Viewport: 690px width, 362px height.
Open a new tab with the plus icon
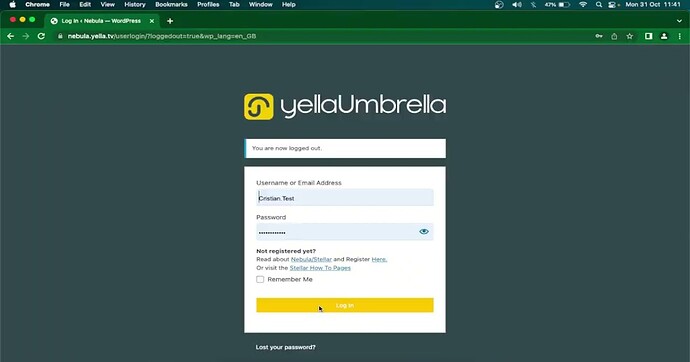coord(170,21)
